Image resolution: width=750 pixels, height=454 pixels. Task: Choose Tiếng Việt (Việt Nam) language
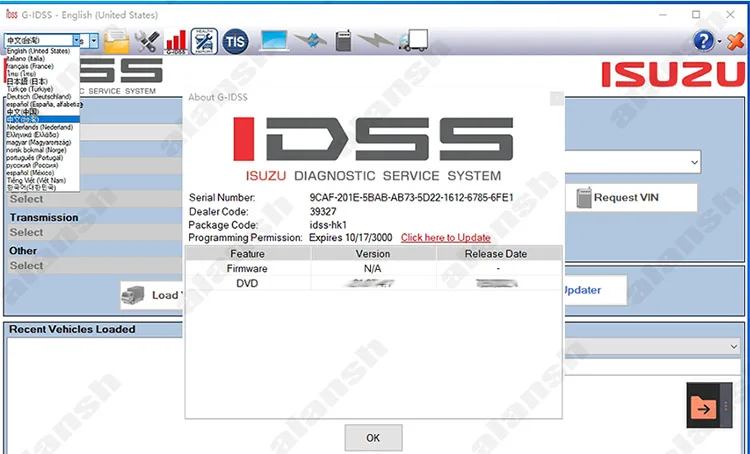pyautogui.click(x=36, y=180)
